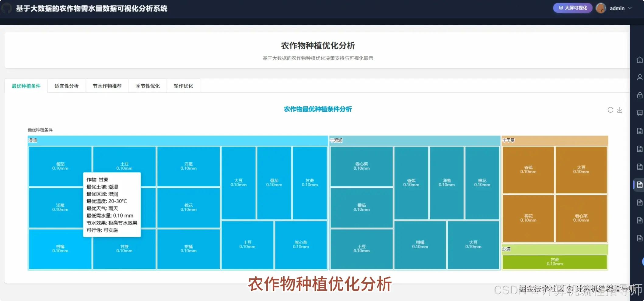Select the 卷心菜 block in 湿润 group
The image size is (644, 301).
(301, 245)
